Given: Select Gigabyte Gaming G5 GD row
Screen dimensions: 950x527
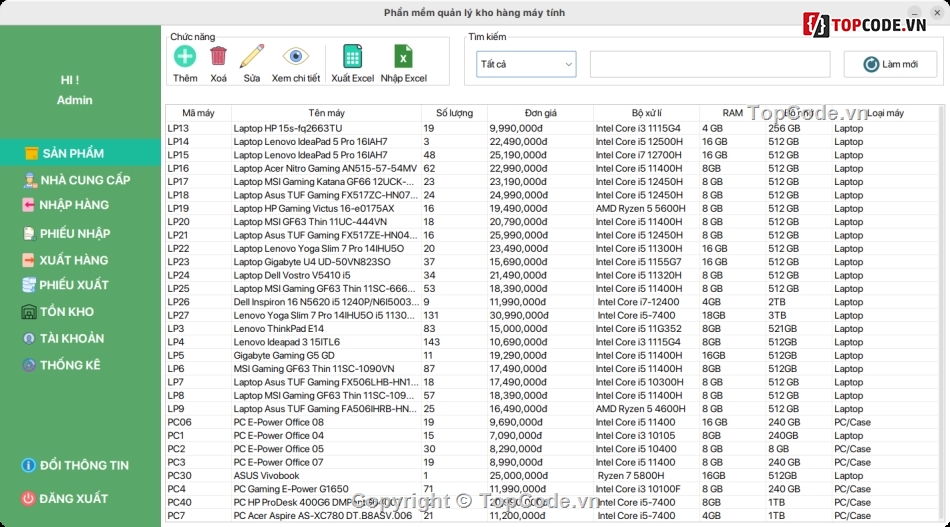Looking at the screenshot, I should click(x=552, y=355).
